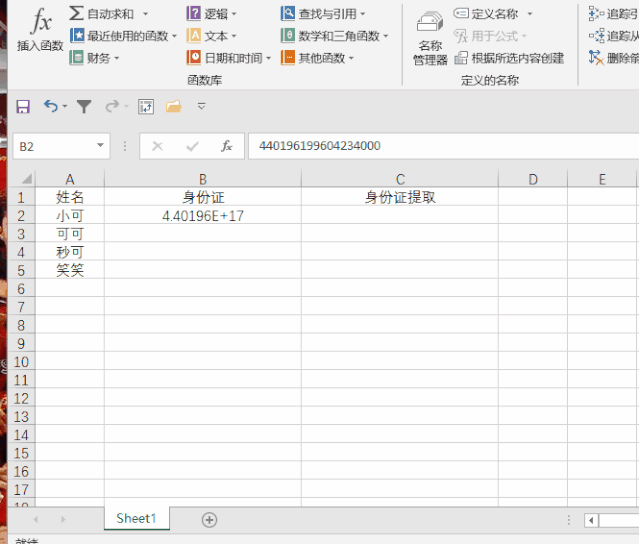Select column B header
The image size is (639, 544).
pyautogui.click(x=203, y=179)
